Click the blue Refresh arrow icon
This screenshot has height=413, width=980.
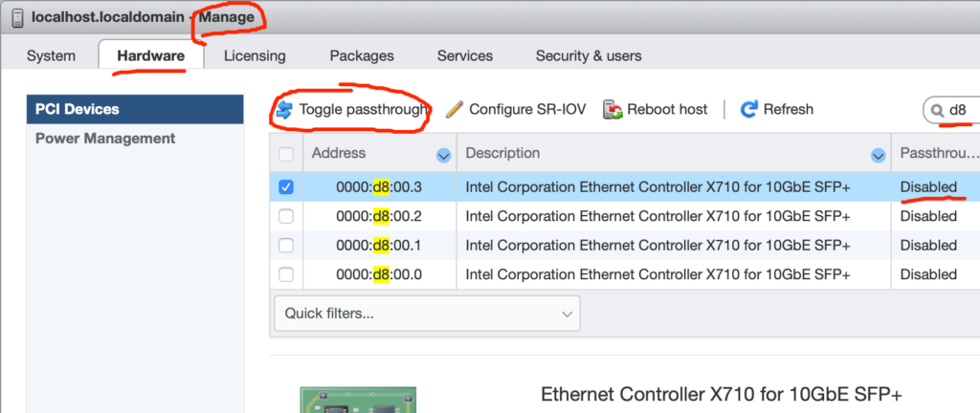tap(748, 110)
